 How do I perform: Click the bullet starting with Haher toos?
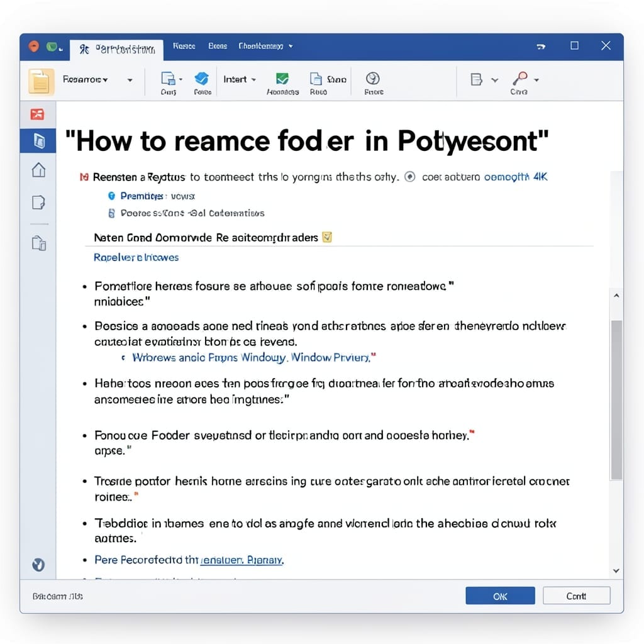(x=324, y=391)
